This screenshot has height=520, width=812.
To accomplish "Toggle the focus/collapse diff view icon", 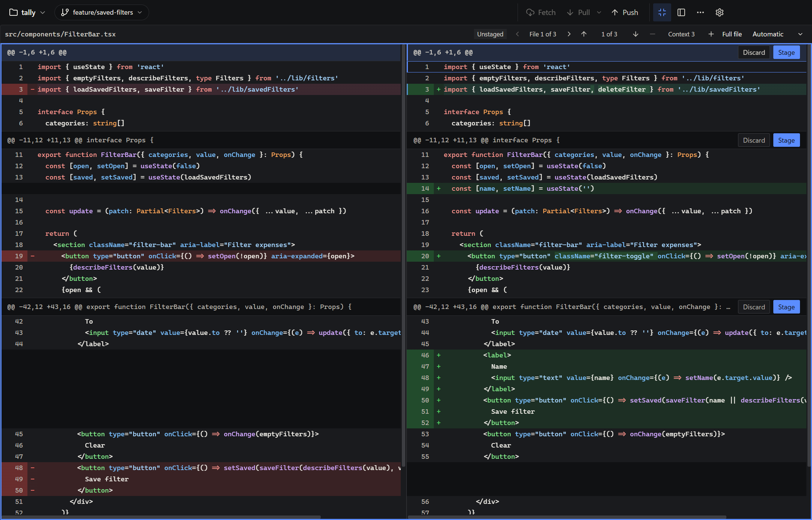I will pos(662,12).
